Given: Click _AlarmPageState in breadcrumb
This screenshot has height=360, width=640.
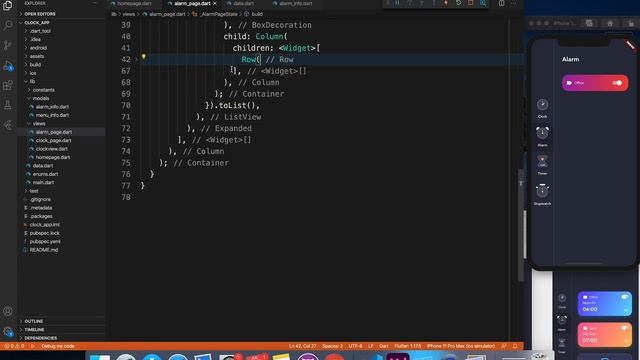Looking at the screenshot, I should pos(219,14).
